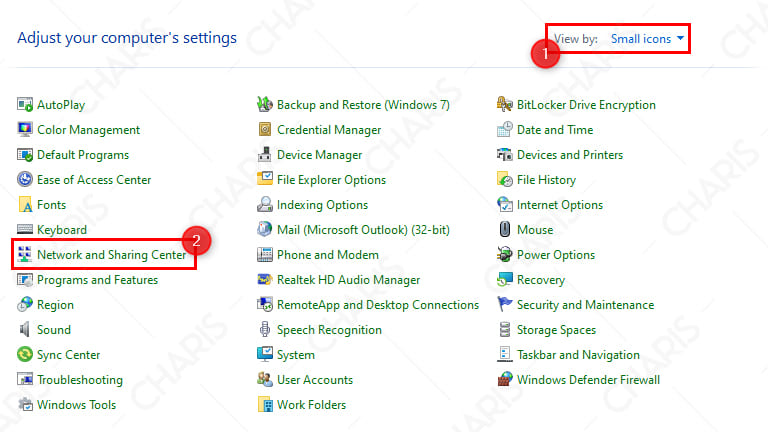Open the Date and Time link

(x=555, y=130)
